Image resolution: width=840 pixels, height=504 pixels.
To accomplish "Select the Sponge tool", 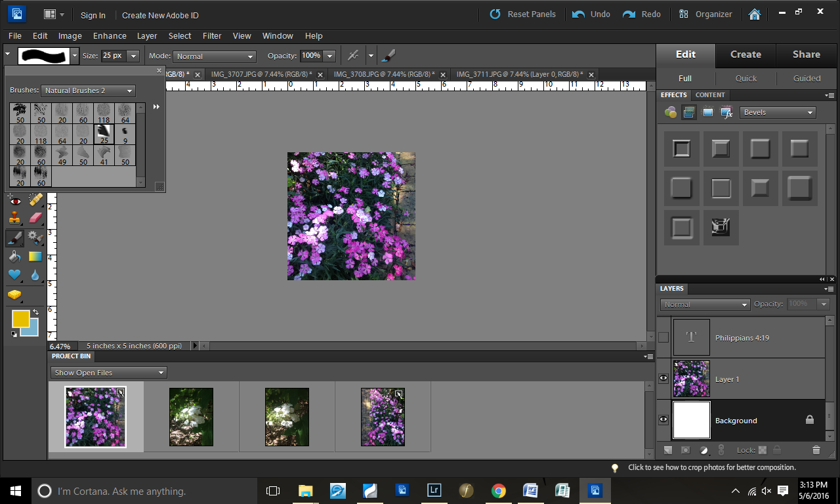I will click(x=14, y=295).
